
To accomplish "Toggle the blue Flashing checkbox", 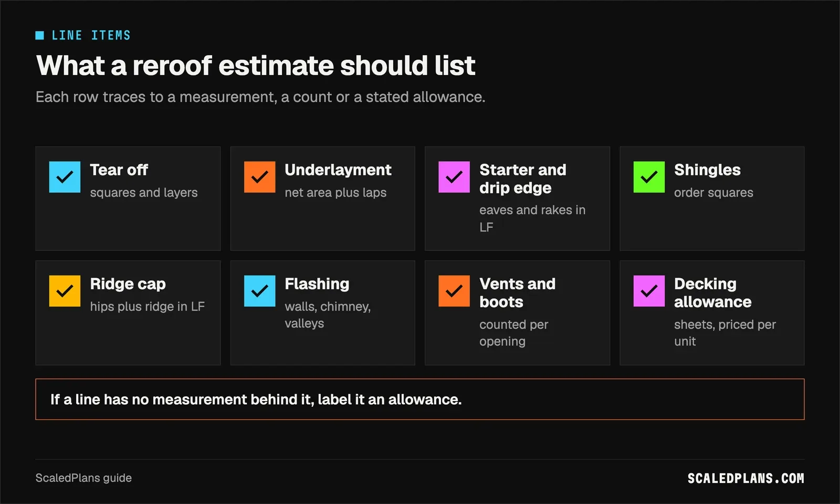I will click(x=259, y=291).
